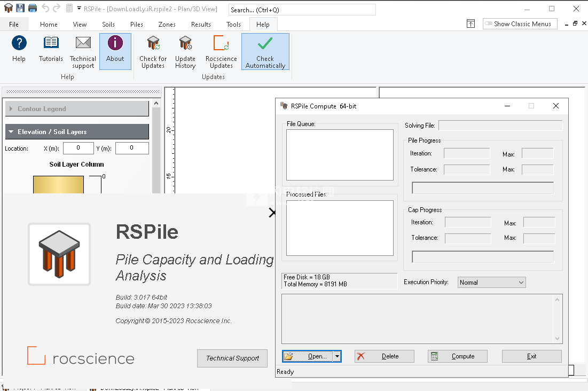This screenshot has width=588, height=391.
Task: Run Check for Updates
Action: [x=153, y=52]
